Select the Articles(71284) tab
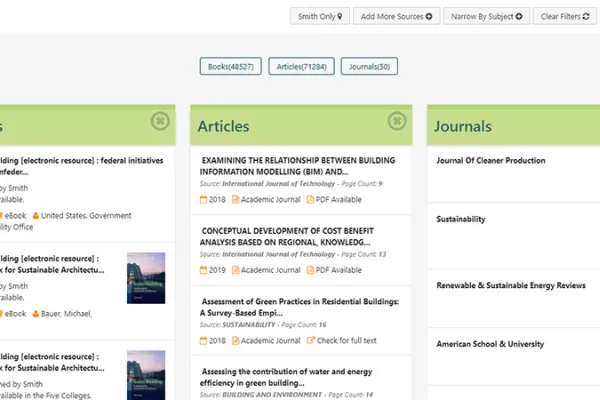 pyautogui.click(x=300, y=67)
